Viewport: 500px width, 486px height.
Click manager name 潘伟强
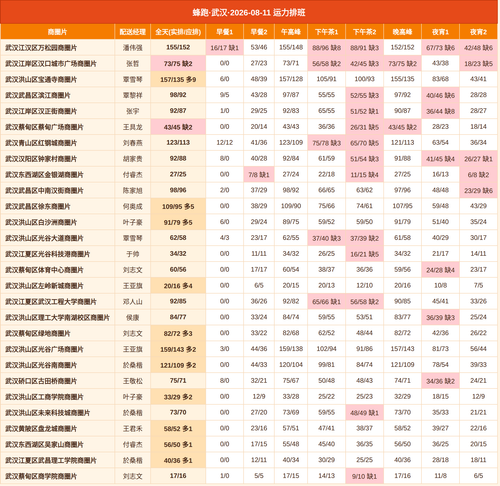pyautogui.click(x=133, y=48)
